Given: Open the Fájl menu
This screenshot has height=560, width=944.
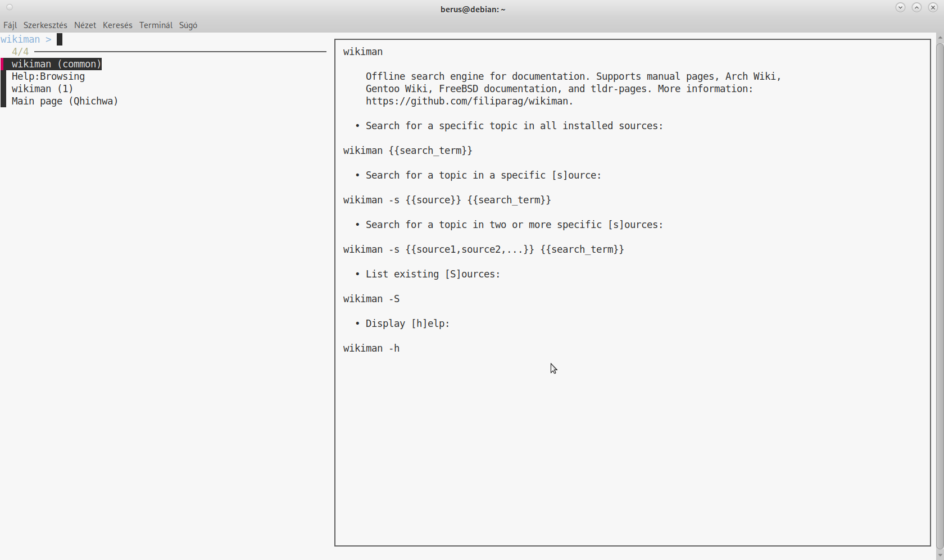Looking at the screenshot, I should click(x=10, y=25).
